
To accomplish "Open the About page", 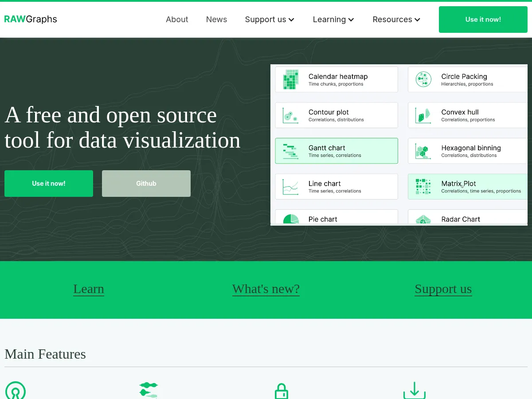I will pos(177,20).
